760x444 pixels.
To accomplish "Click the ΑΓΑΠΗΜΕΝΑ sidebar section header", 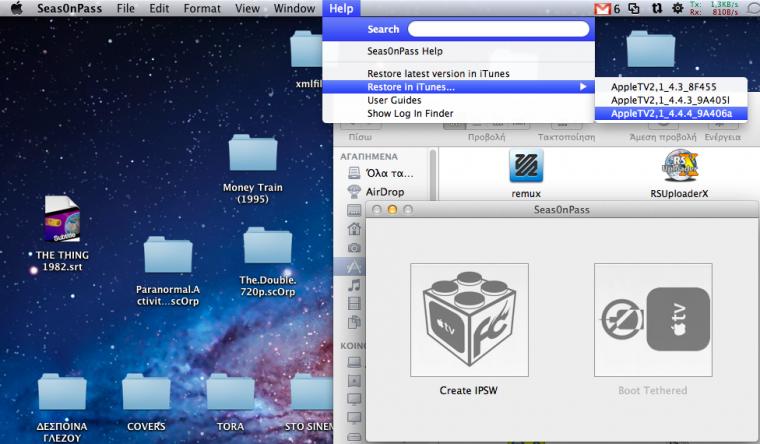I will (x=369, y=157).
